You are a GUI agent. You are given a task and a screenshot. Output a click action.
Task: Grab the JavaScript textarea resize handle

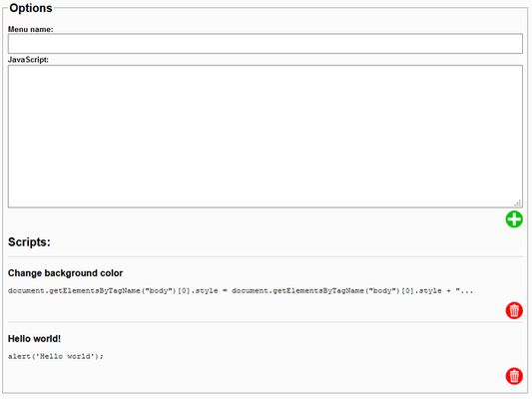pos(518,203)
